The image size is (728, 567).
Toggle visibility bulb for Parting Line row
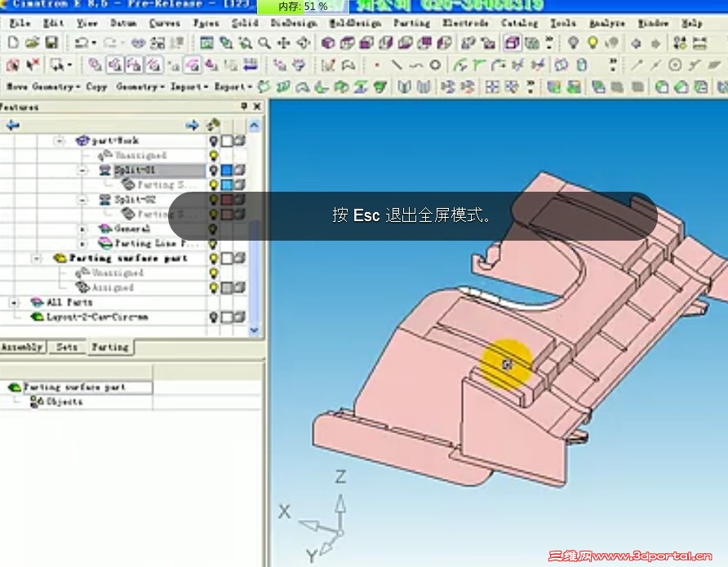pyautogui.click(x=213, y=244)
